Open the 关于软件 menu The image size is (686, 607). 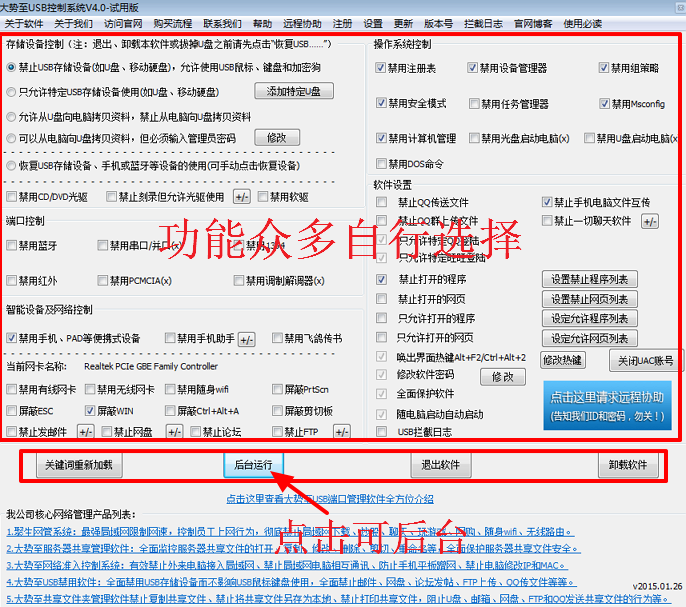[20, 22]
